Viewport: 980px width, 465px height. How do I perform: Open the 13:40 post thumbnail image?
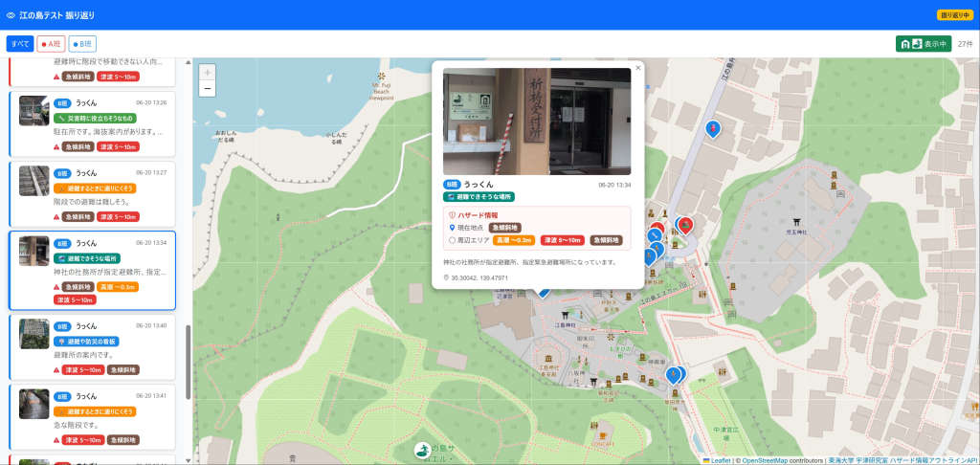pyautogui.click(x=33, y=334)
